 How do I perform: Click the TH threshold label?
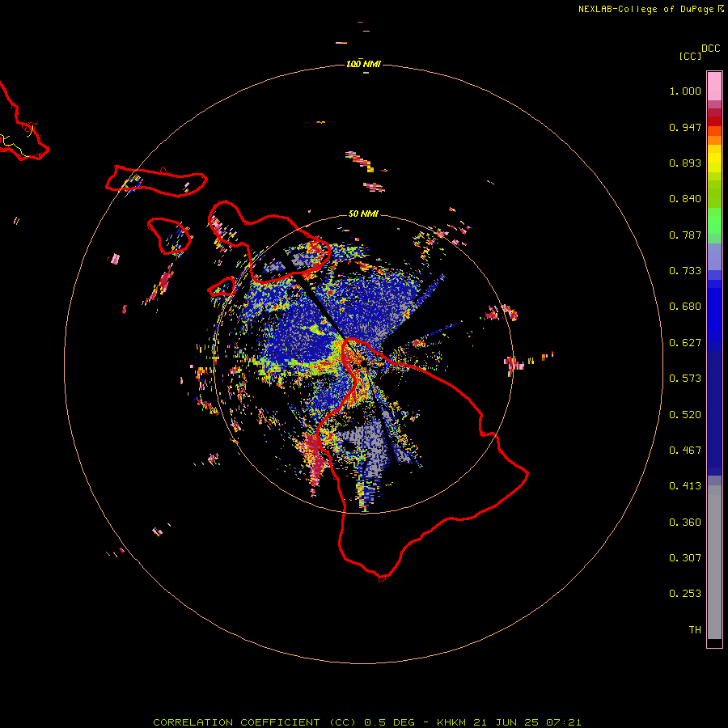click(x=695, y=630)
